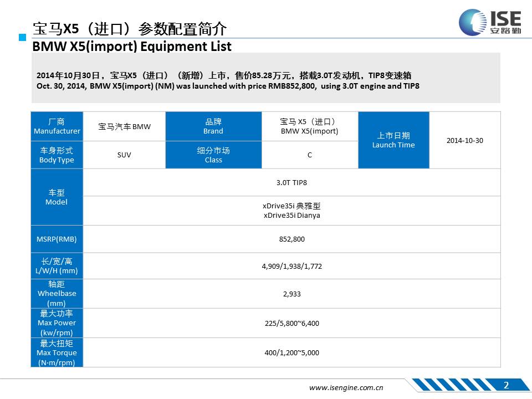Screen dimensions: 532x399
Task: Click the '3.0T TIP8' cell
Action: tap(292, 182)
